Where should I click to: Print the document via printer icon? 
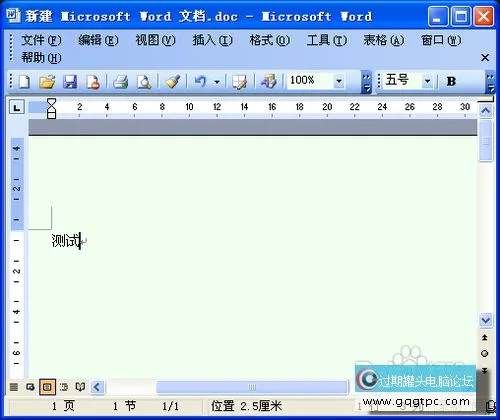(x=120, y=82)
